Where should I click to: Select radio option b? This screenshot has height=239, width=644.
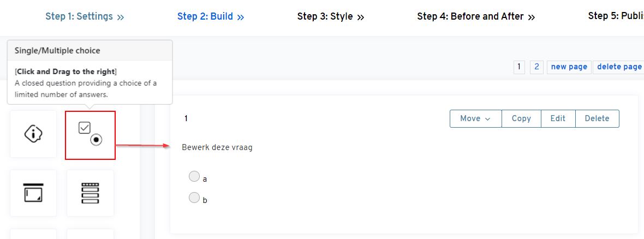(x=194, y=198)
